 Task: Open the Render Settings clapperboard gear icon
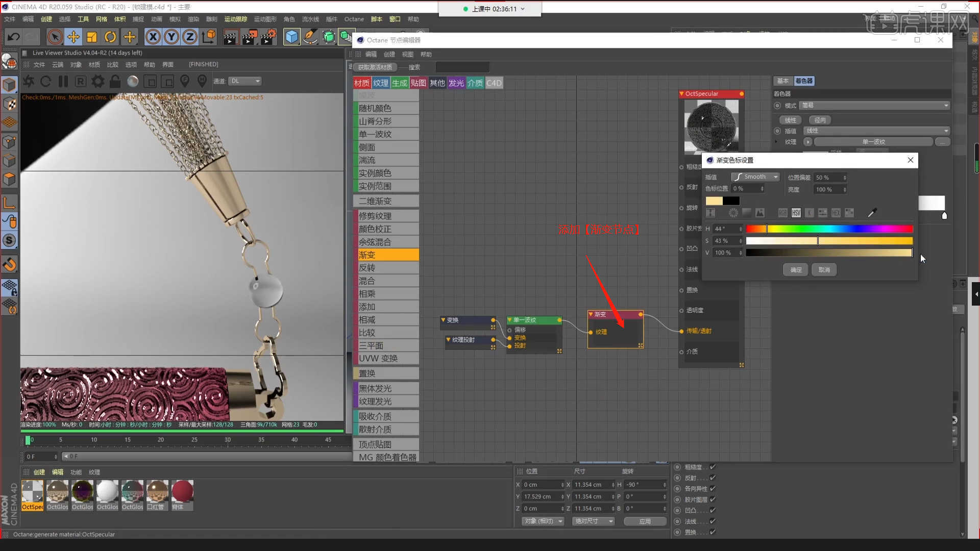(x=268, y=37)
